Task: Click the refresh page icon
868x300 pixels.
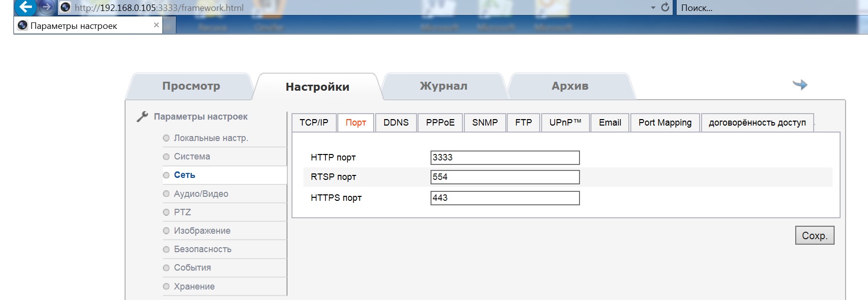Action: tap(665, 7)
